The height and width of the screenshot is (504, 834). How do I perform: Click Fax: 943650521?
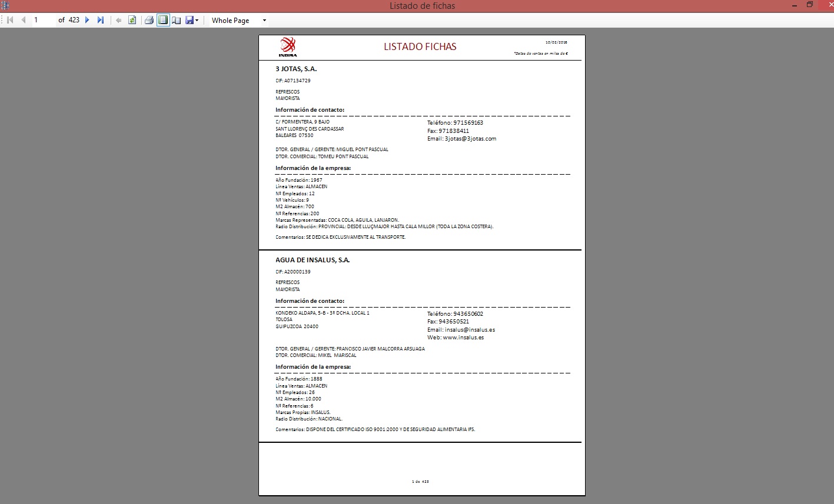[448, 322]
